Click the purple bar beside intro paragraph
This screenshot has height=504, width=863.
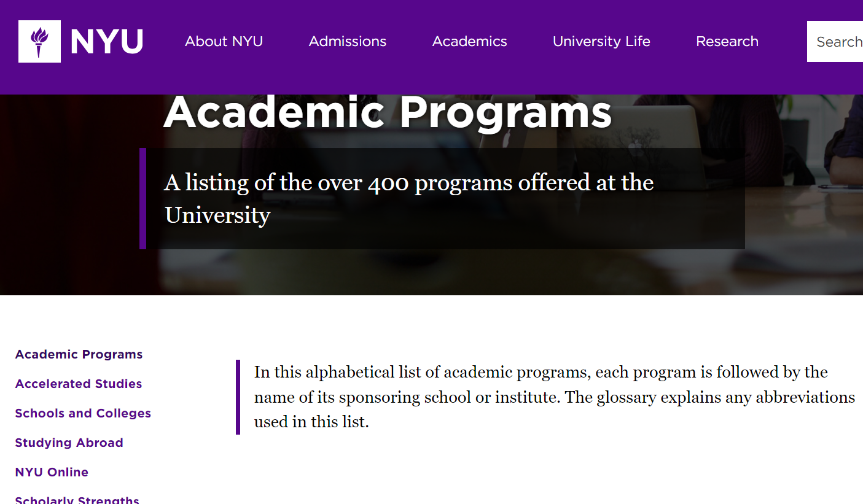tap(238, 397)
